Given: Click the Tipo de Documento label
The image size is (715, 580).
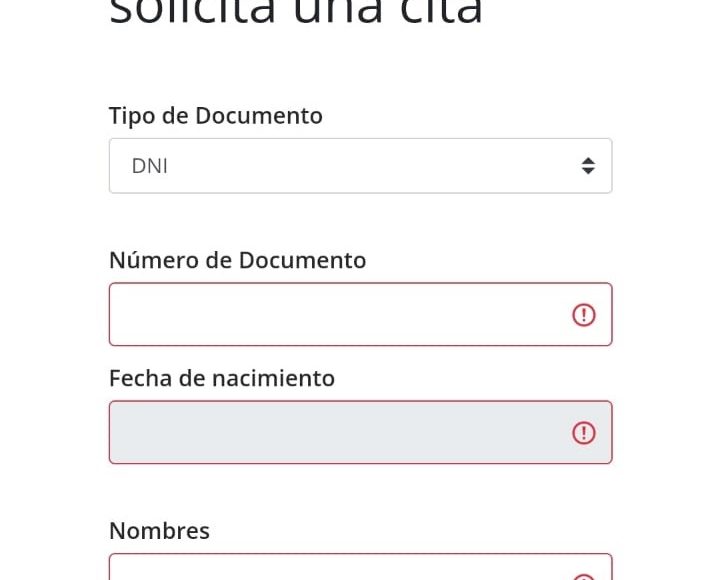Looking at the screenshot, I should click(216, 115).
